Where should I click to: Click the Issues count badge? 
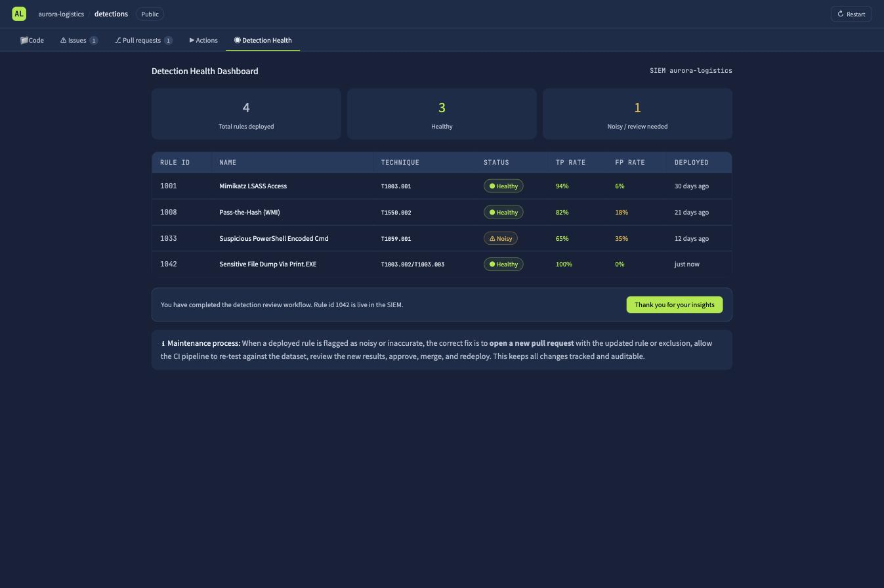(x=94, y=41)
